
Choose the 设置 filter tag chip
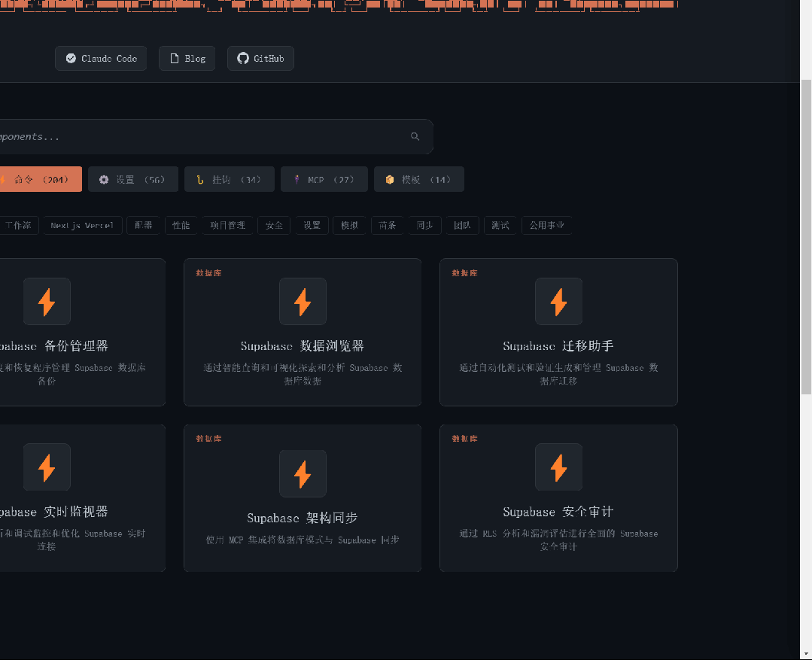[x=312, y=225]
